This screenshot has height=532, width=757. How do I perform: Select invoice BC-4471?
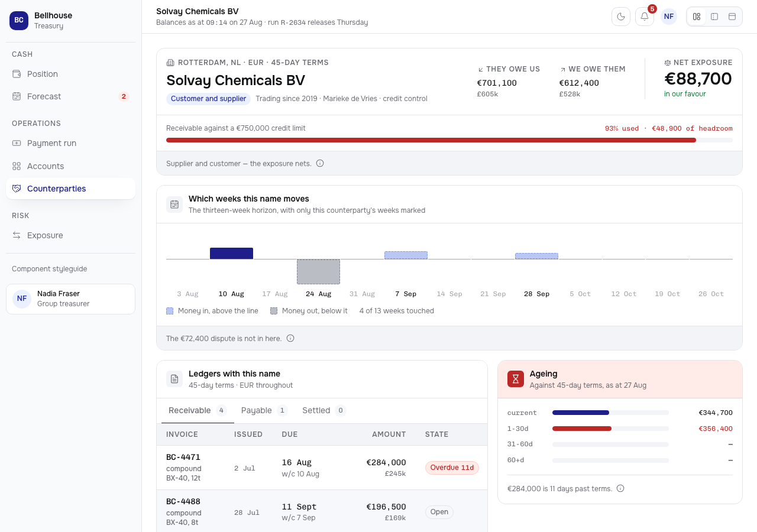coord(183,457)
